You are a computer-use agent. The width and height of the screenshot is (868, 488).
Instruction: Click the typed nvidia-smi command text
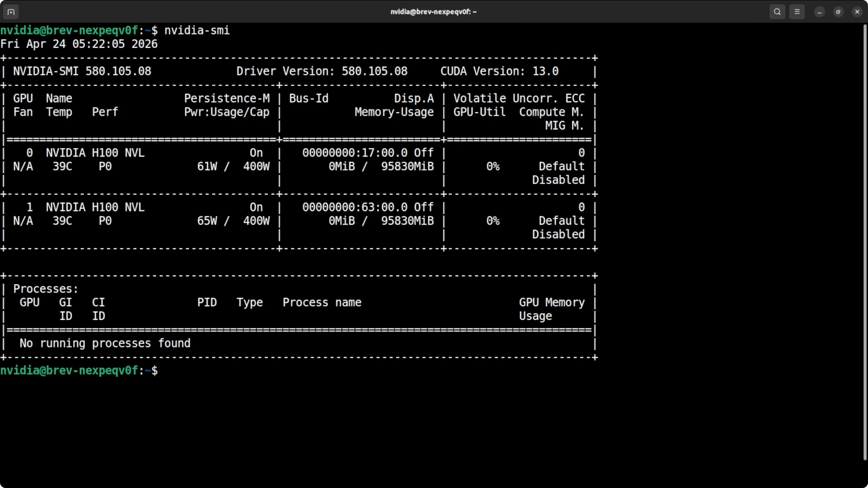[x=197, y=31]
